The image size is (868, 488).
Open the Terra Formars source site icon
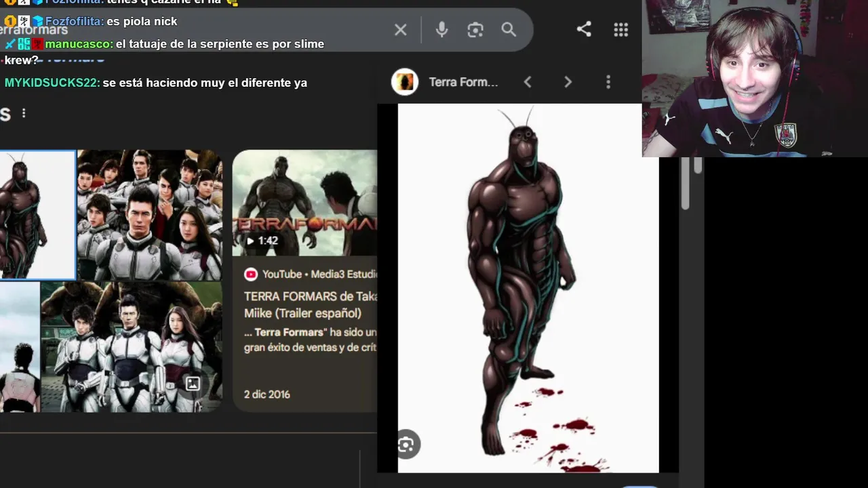tap(405, 82)
